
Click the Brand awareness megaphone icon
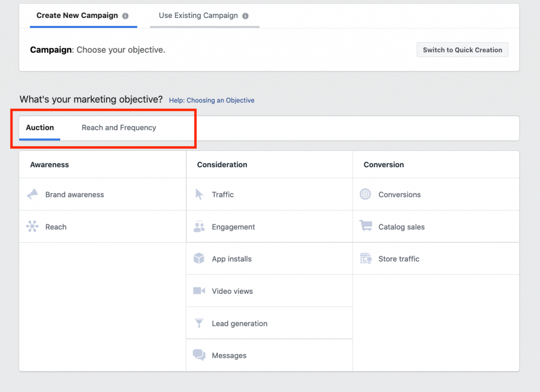click(x=32, y=194)
